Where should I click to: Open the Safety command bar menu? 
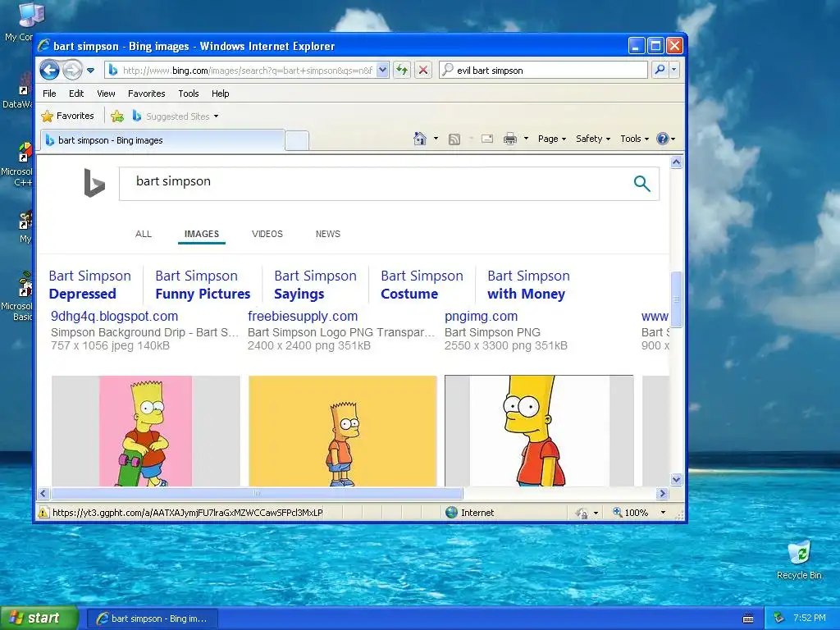click(593, 139)
